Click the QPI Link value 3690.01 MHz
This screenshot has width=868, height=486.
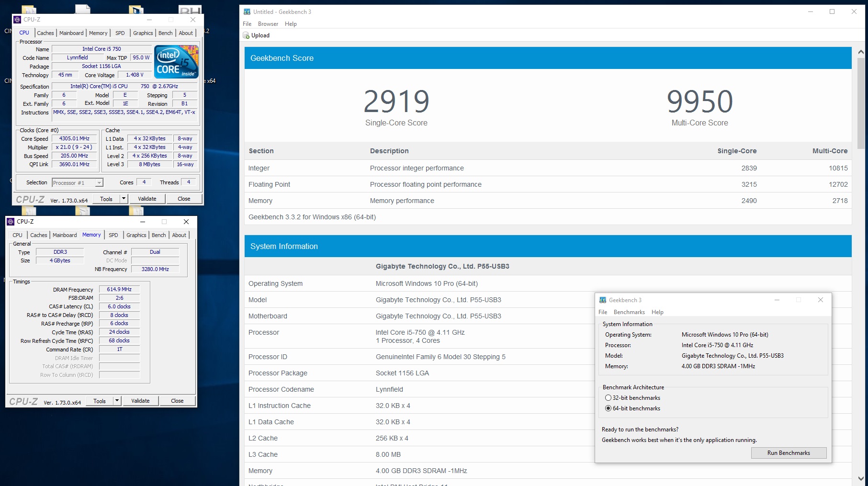click(74, 164)
